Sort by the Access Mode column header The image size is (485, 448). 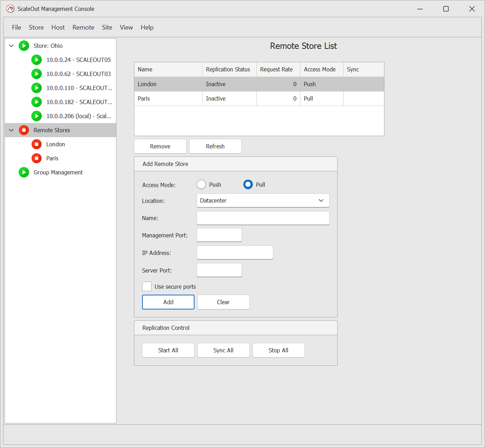pyautogui.click(x=322, y=70)
